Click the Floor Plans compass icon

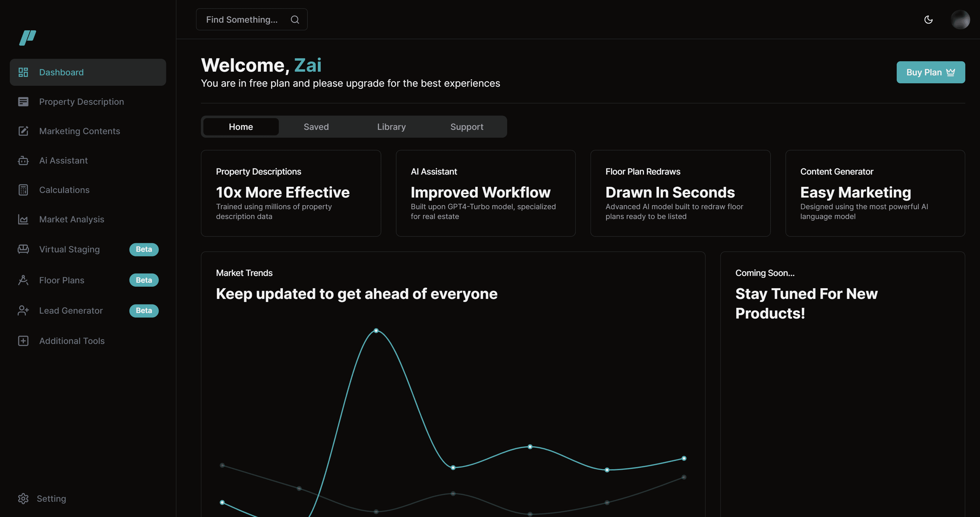pyautogui.click(x=23, y=280)
